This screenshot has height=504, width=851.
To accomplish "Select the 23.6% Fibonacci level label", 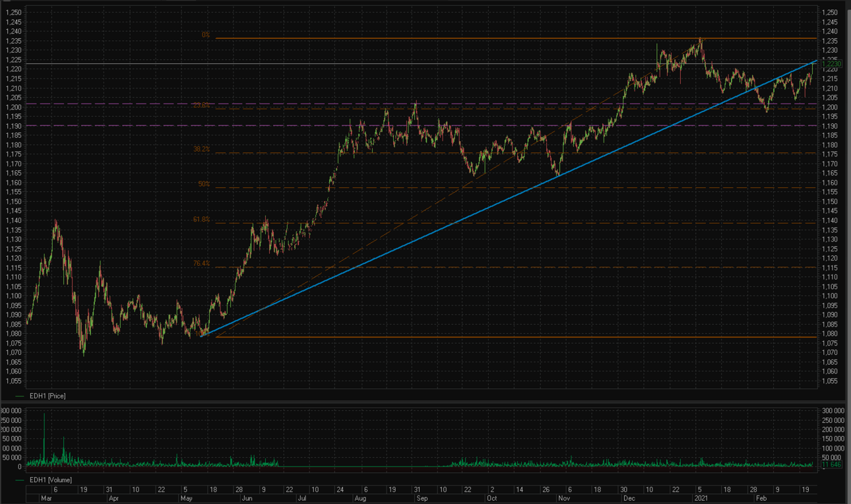I will (x=201, y=106).
